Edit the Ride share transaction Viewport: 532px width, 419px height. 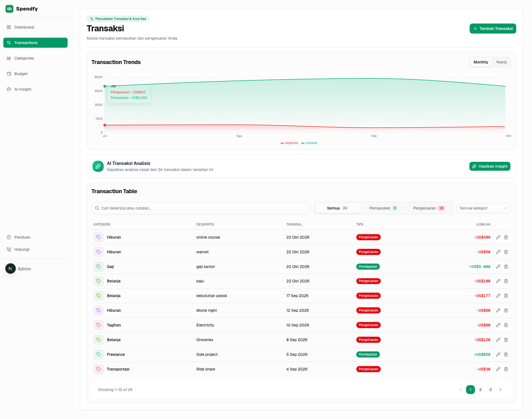[x=498, y=369]
